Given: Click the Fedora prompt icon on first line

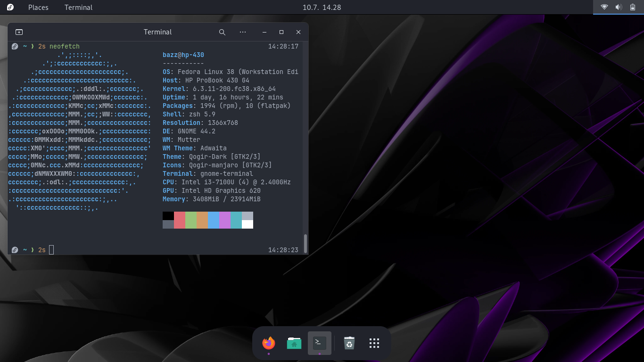Looking at the screenshot, I should tap(15, 47).
